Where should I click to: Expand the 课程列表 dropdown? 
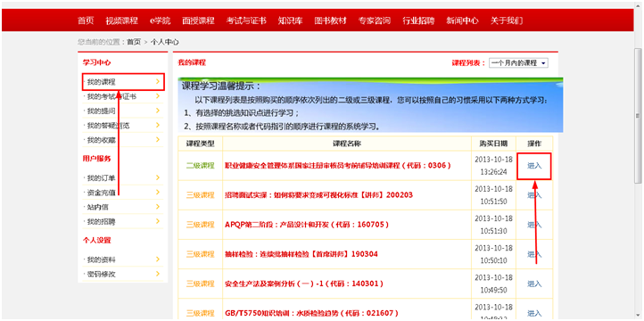[518, 63]
